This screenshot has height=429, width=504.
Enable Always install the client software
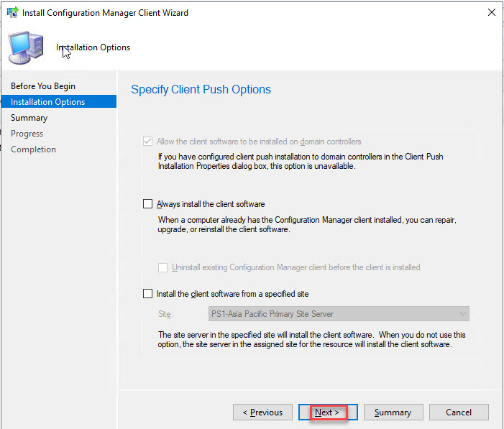point(148,204)
